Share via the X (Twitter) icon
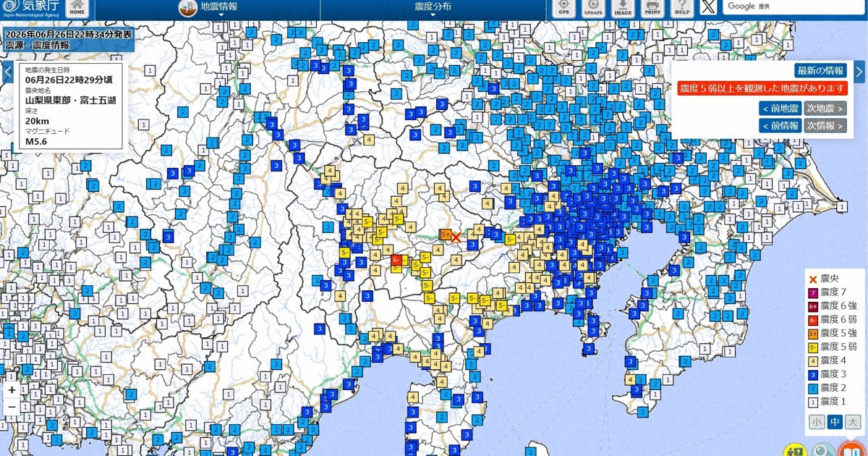The height and width of the screenshot is (456, 868). pyautogui.click(x=709, y=7)
